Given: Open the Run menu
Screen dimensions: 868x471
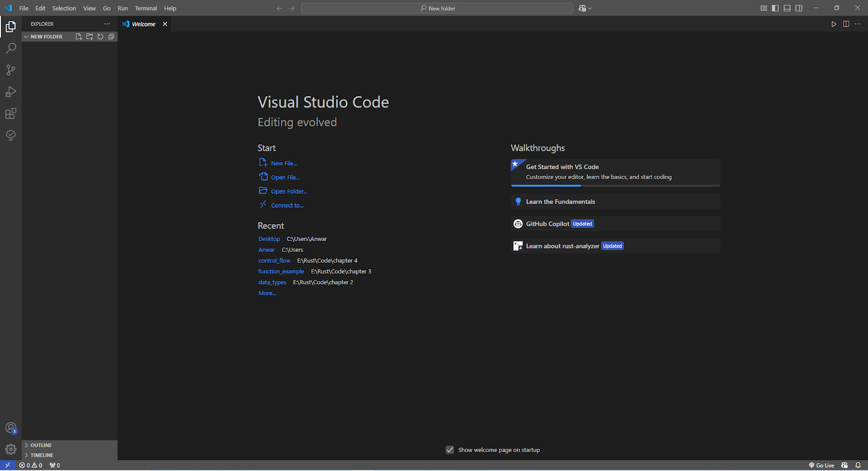Looking at the screenshot, I should 123,8.
